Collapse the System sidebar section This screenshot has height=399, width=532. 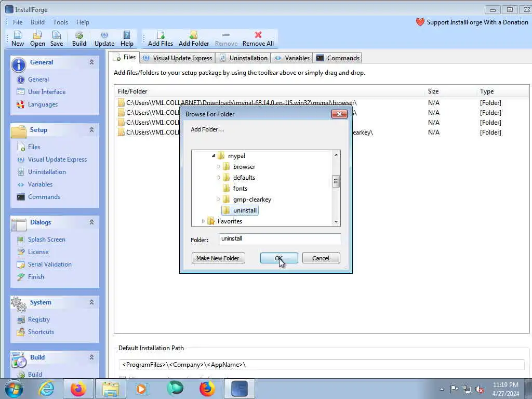pyautogui.click(x=91, y=302)
